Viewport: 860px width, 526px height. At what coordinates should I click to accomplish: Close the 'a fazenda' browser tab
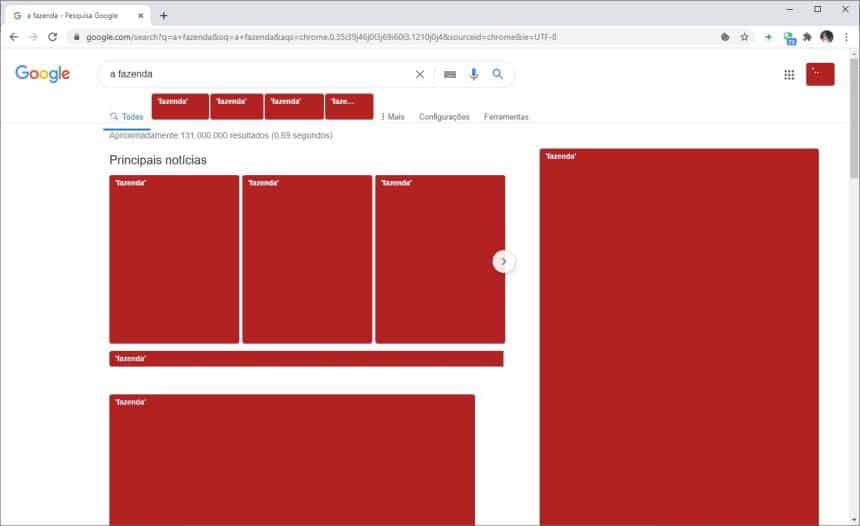point(140,16)
